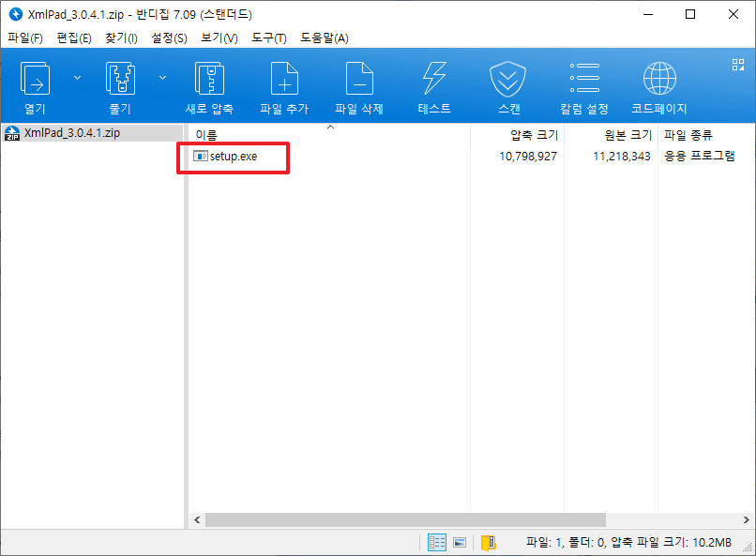The height and width of the screenshot is (556, 756).
Task: Open the 도구(T) menu
Action: 269,38
